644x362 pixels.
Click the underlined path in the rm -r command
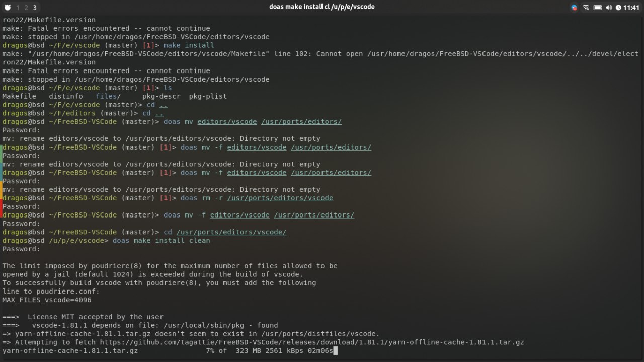point(280,198)
